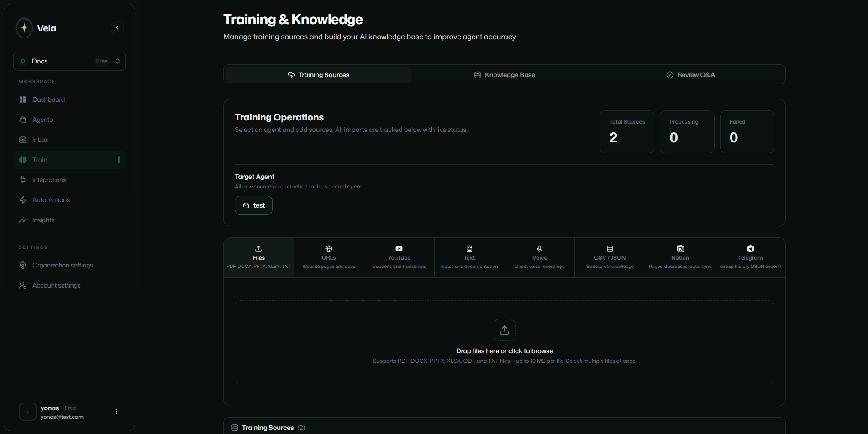868x434 pixels.
Task: Select the CSV / JSON source type
Action: [610, 257]
